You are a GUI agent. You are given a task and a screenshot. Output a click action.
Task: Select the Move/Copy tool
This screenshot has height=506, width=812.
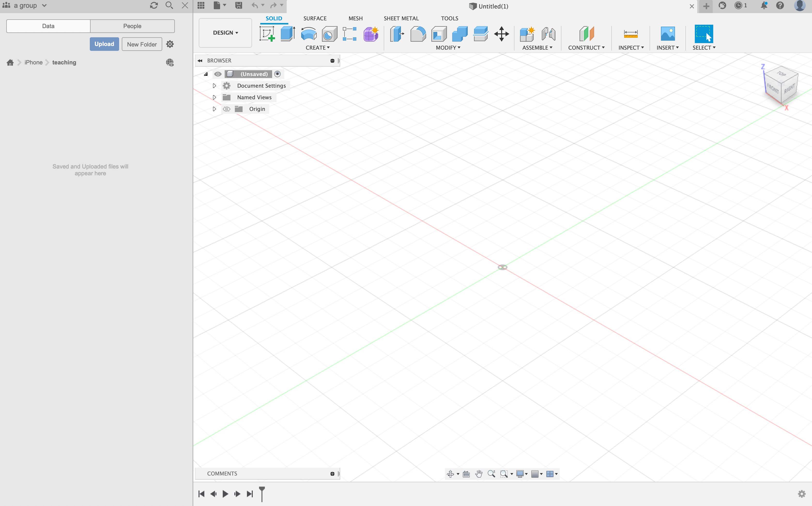tap(502, 34)
